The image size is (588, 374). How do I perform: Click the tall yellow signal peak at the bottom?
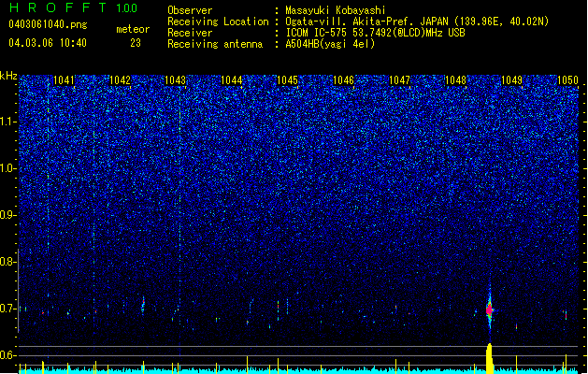[x=489, y=358]
